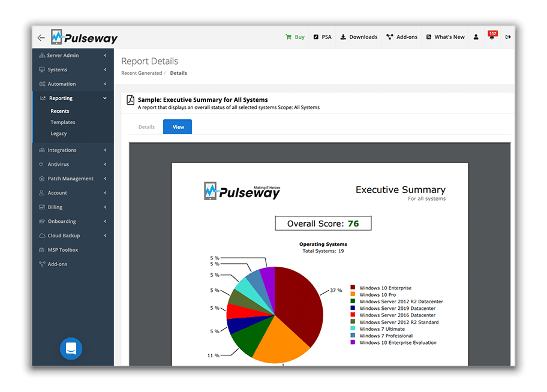The height and width of the screenshot is (392, 547).
Task: Open the PSA link
Action: click(x=322, y=37)
